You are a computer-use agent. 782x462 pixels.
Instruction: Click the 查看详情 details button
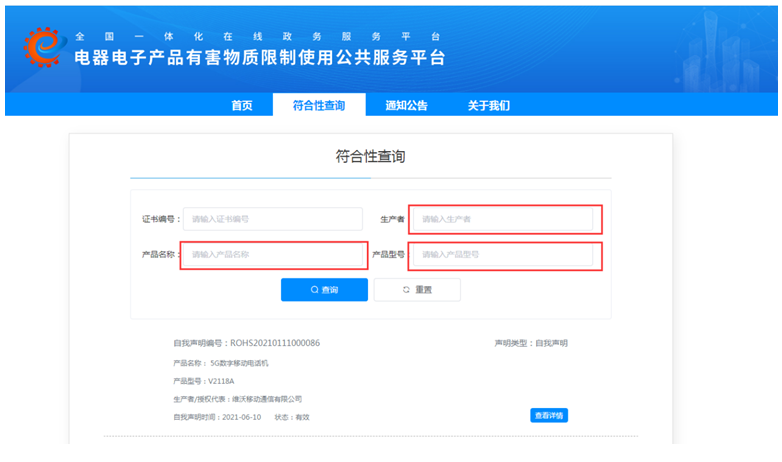(549, 416)
